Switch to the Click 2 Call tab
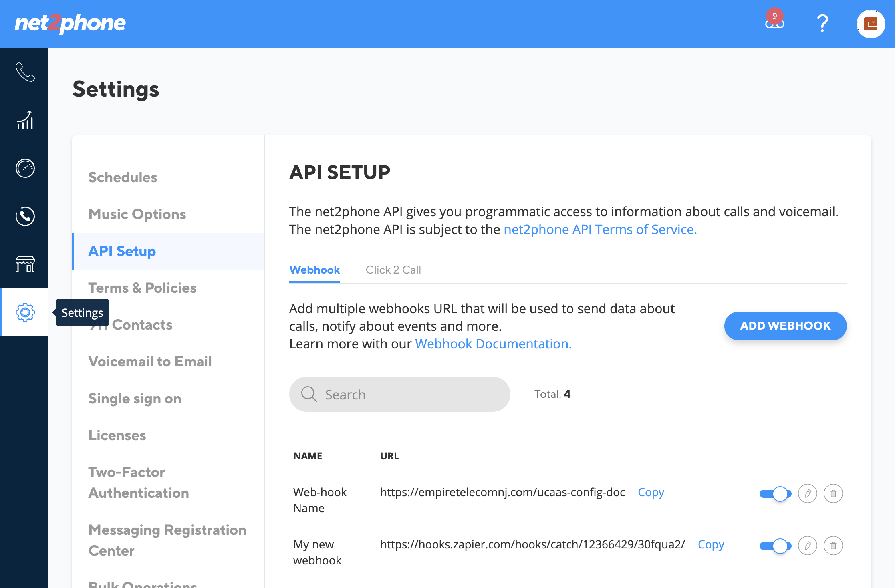Image resolution: width=895 pixels, height=588 pixels. (x=393, y=270)
